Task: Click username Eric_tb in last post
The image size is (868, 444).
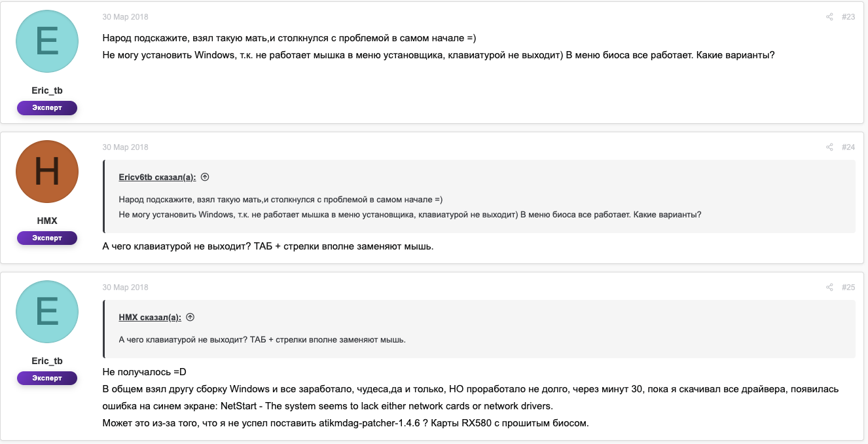Action: tap(47, 361)
